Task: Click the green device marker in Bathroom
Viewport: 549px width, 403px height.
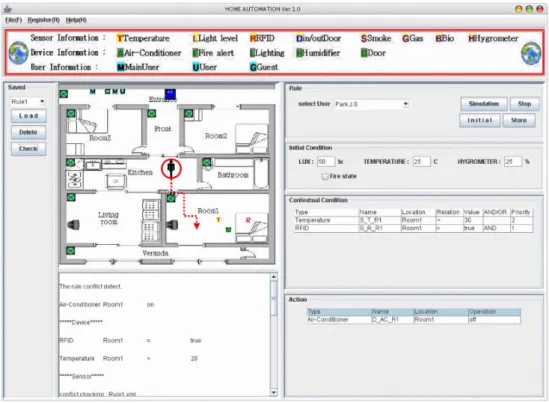Action: (207, 162)
